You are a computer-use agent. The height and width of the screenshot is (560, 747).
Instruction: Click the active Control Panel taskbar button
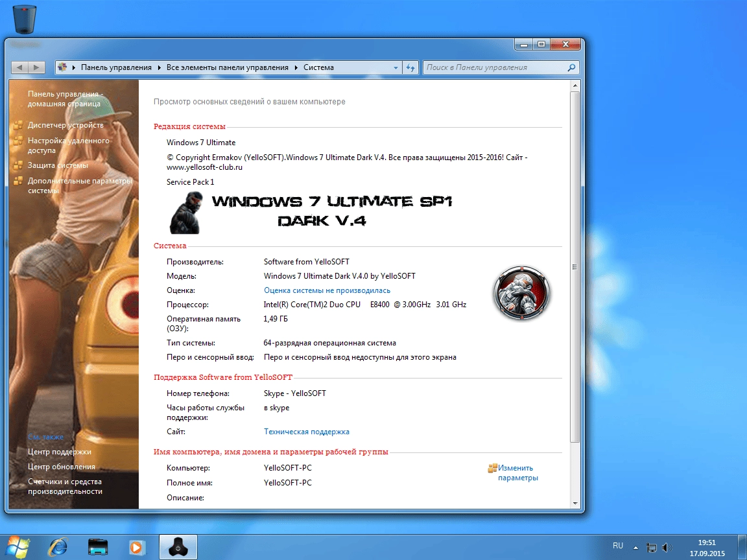tap(178, 547)
